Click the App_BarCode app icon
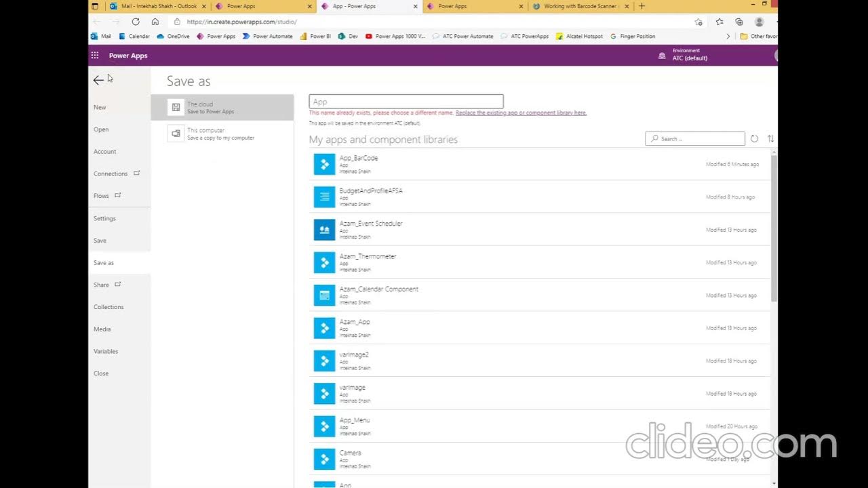Screen dimensions: 868x488 coord(324,164)
